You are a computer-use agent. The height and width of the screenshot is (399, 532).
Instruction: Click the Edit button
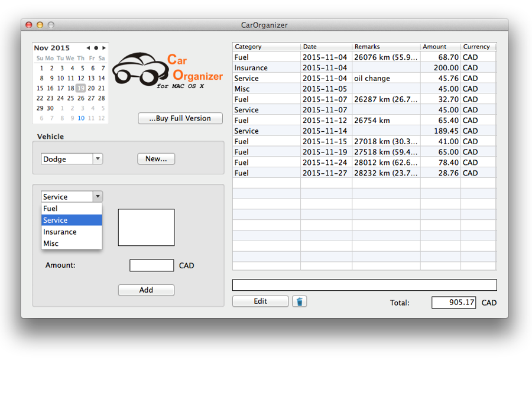[260, 301]
